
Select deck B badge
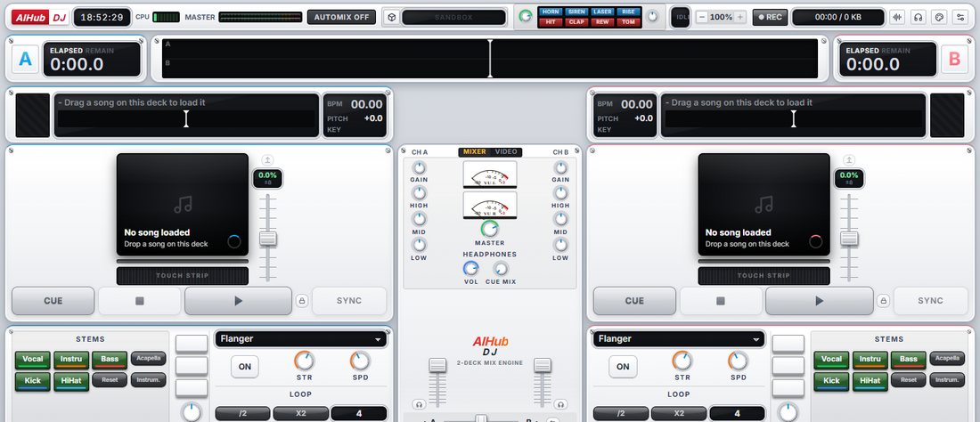(x=954, y=60)
